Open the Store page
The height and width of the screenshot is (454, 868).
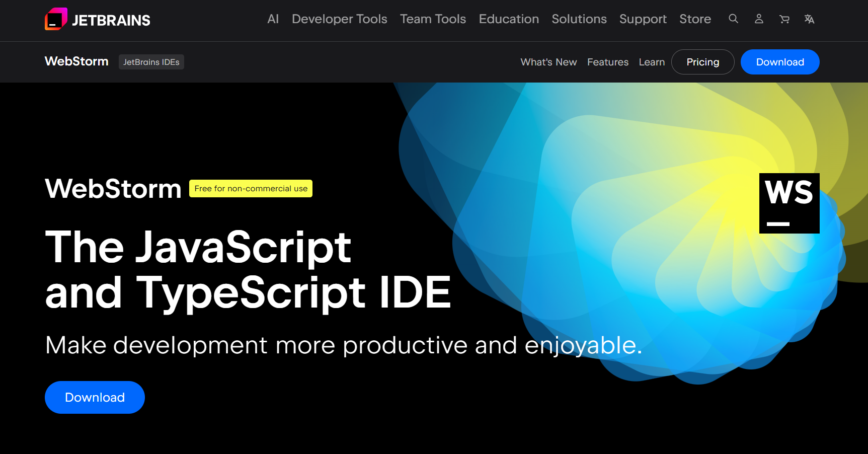point(695,19)
